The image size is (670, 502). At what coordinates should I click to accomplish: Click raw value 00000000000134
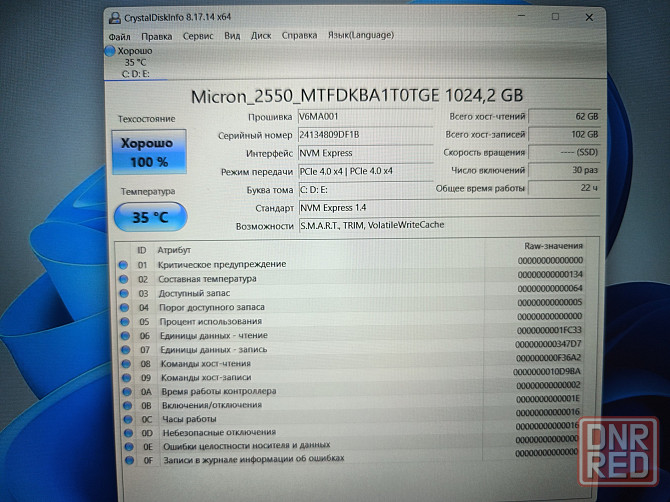pyautogui.click(x=550, y=274)
